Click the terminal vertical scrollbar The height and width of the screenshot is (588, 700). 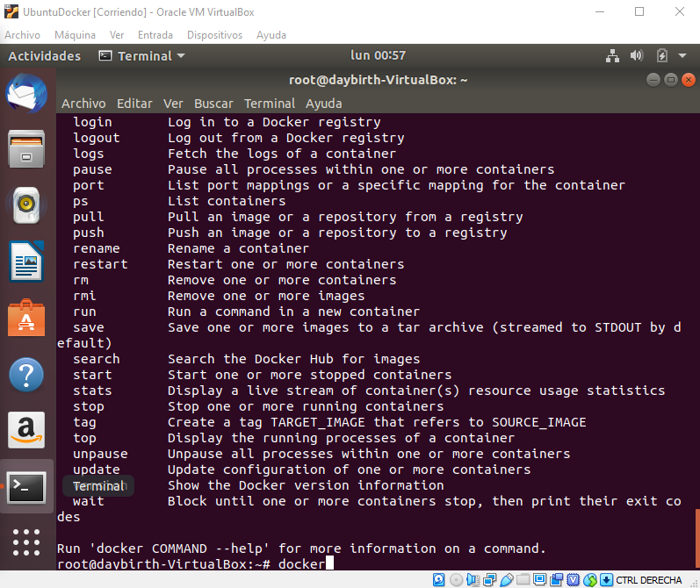click(696, 535)
